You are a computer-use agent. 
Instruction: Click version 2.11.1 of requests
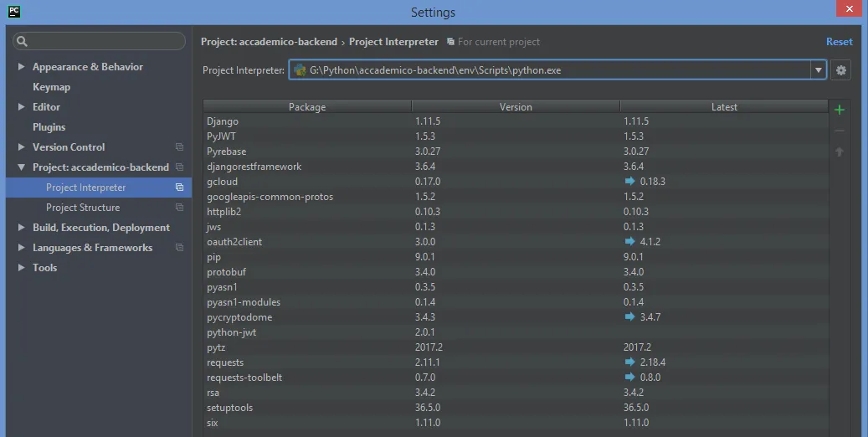tap(428, 362)
